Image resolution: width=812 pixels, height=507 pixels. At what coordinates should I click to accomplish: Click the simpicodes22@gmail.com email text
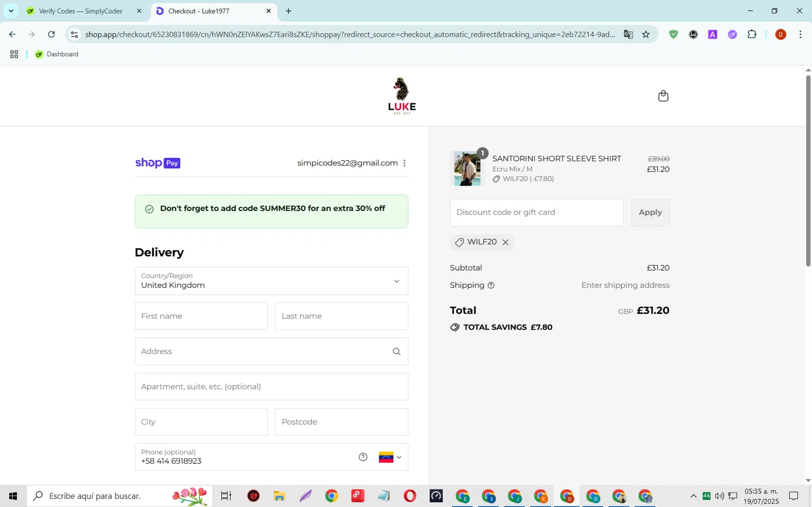point(348,163)
